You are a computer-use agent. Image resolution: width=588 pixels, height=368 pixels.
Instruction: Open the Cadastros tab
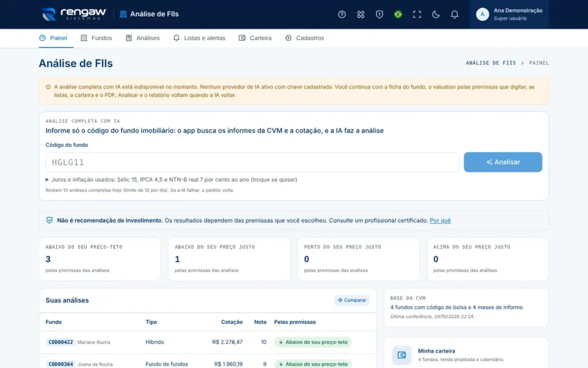point(304,38)
